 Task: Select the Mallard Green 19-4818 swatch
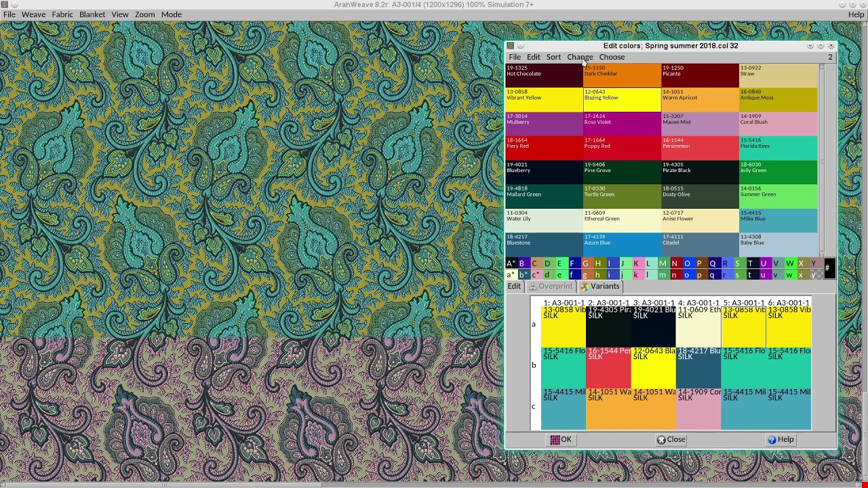point(544,197)
